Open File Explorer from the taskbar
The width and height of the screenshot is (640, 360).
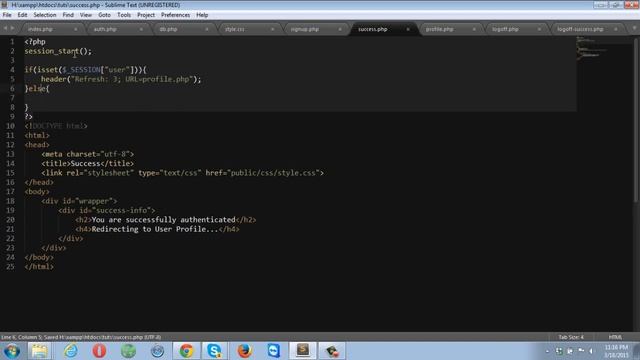[39, 351]
